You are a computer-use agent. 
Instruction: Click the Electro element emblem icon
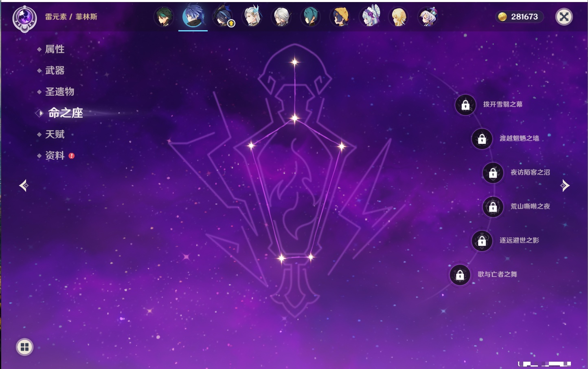coord(24,18)
